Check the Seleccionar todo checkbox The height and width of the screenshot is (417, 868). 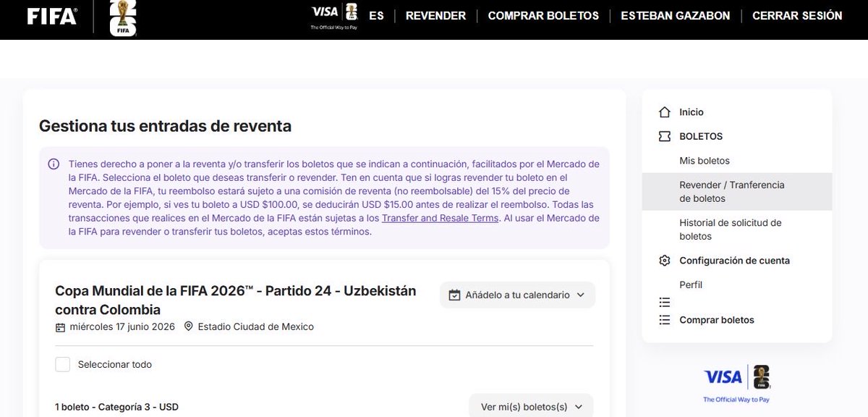click(x=63, y=364)
